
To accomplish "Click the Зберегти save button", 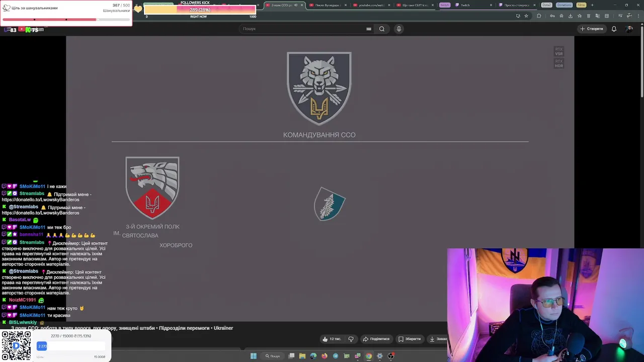I will [x=410, y=339].
